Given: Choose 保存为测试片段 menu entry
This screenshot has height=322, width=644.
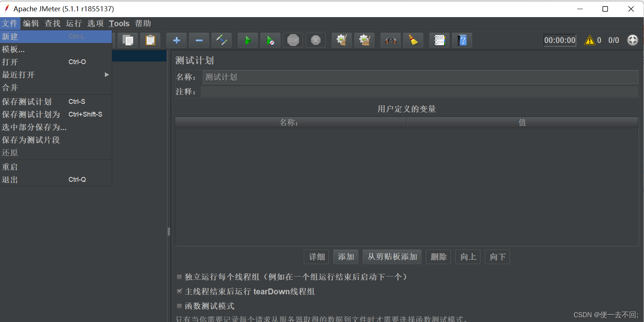Looking at the screenshot, I should tap(56, 140).
